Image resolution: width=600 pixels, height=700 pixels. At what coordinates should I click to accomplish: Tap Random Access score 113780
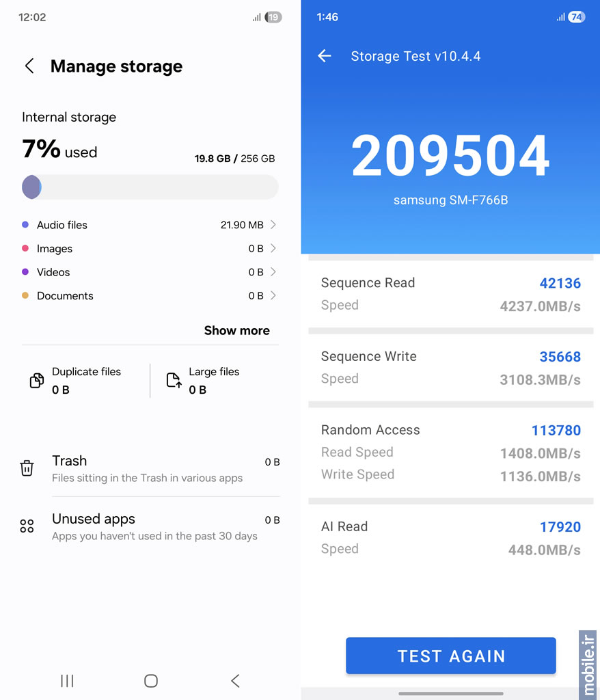coord(556,431)
